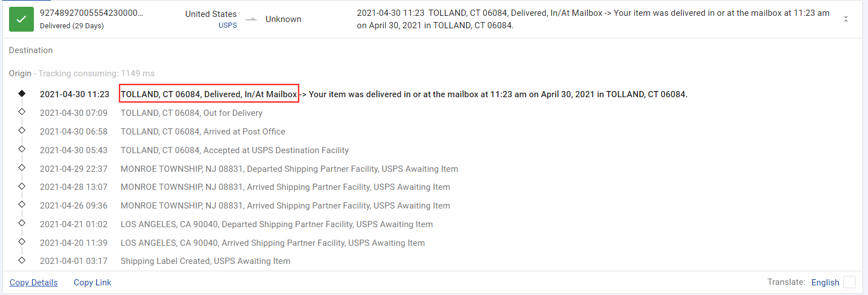The height and width of the screenshot is (295, 868).
Task: Click the Copy Link button
Action: 92,283
